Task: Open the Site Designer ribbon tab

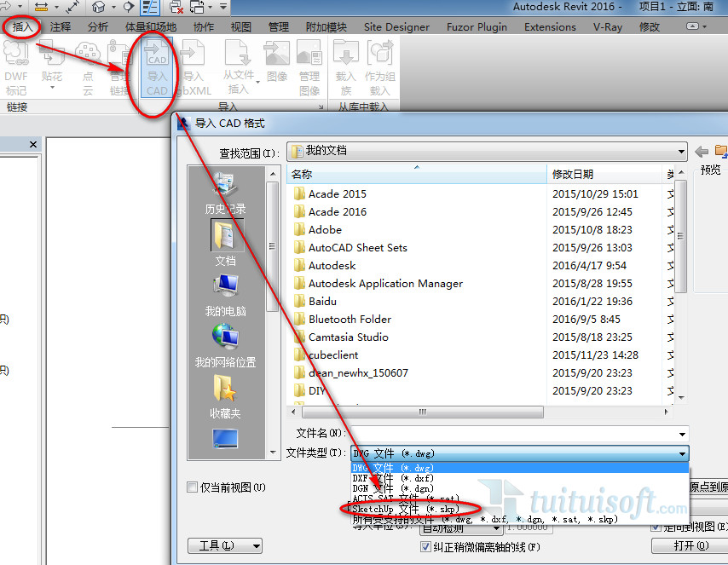Action: coord(396,26)
